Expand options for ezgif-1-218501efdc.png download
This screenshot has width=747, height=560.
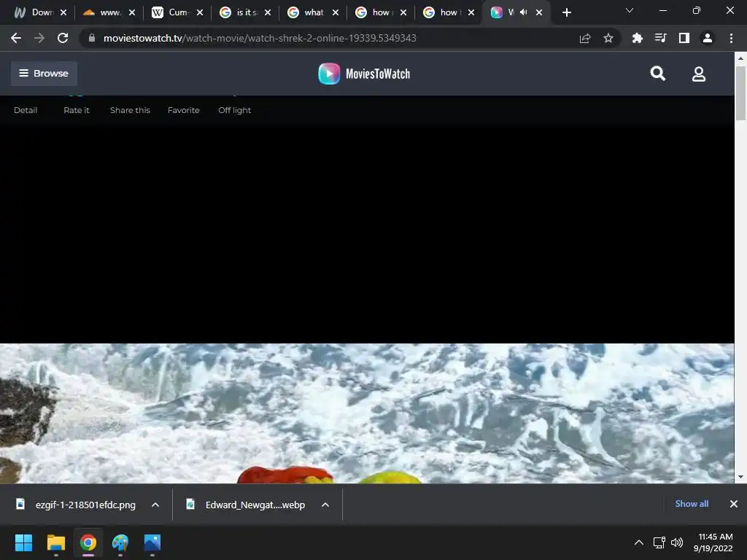click(x=155, y=505)
